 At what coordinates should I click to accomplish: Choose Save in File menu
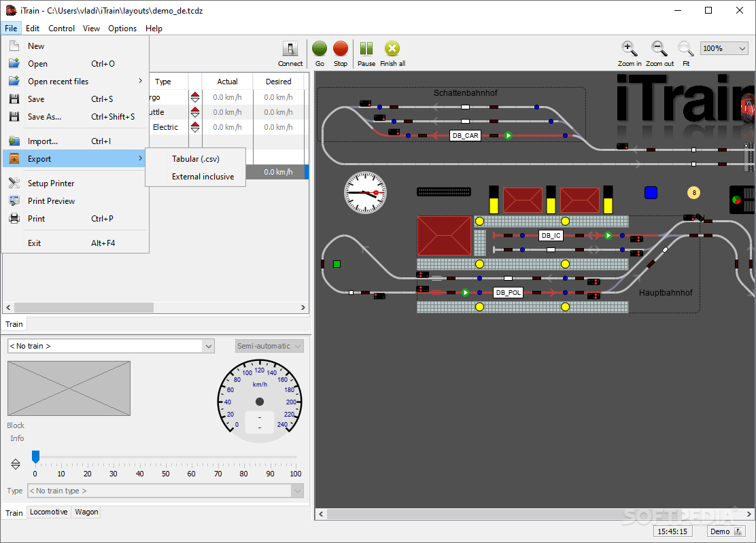pyautogui.click(x=75, y=99)
